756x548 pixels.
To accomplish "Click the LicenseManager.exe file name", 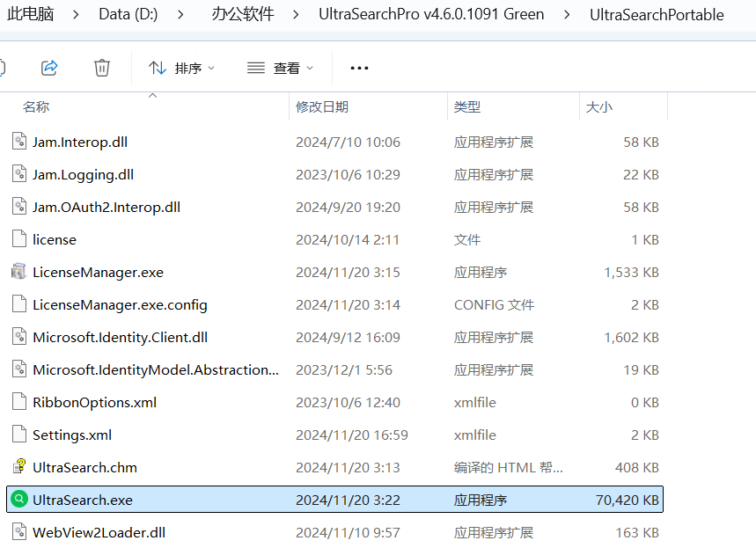I will [98, 273].
